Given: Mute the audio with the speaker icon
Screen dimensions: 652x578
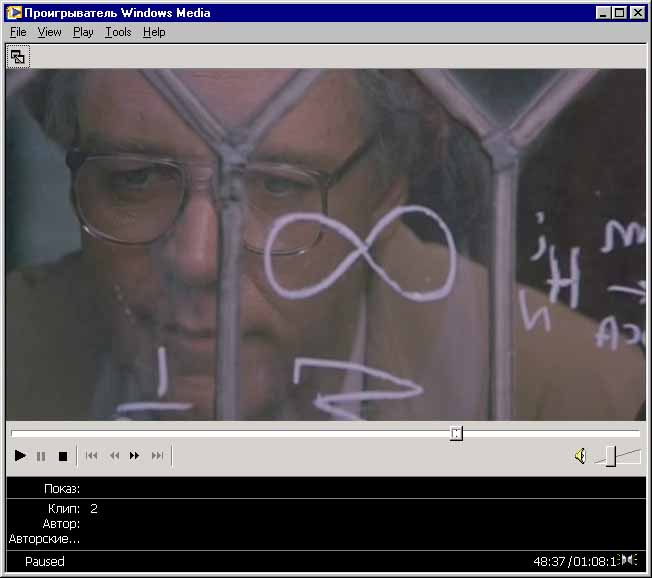Looking at the screenshot, I should 580,456.
